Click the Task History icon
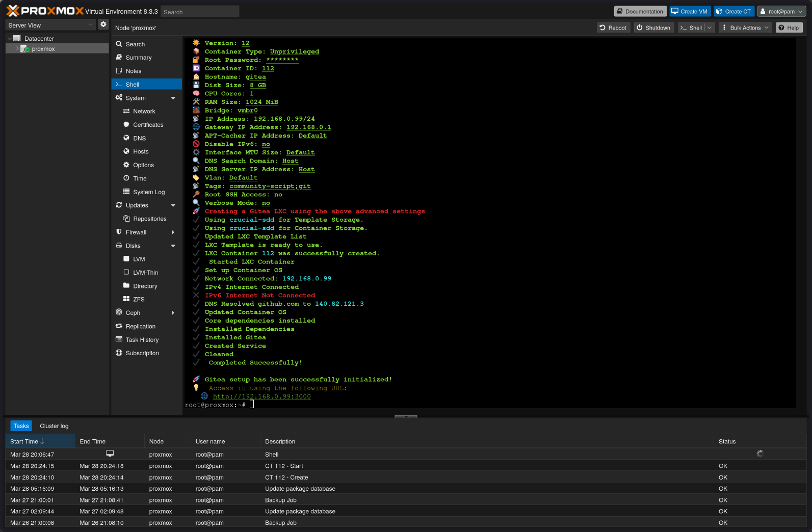This screenshot has height=532, width=812. click(119, 339)
